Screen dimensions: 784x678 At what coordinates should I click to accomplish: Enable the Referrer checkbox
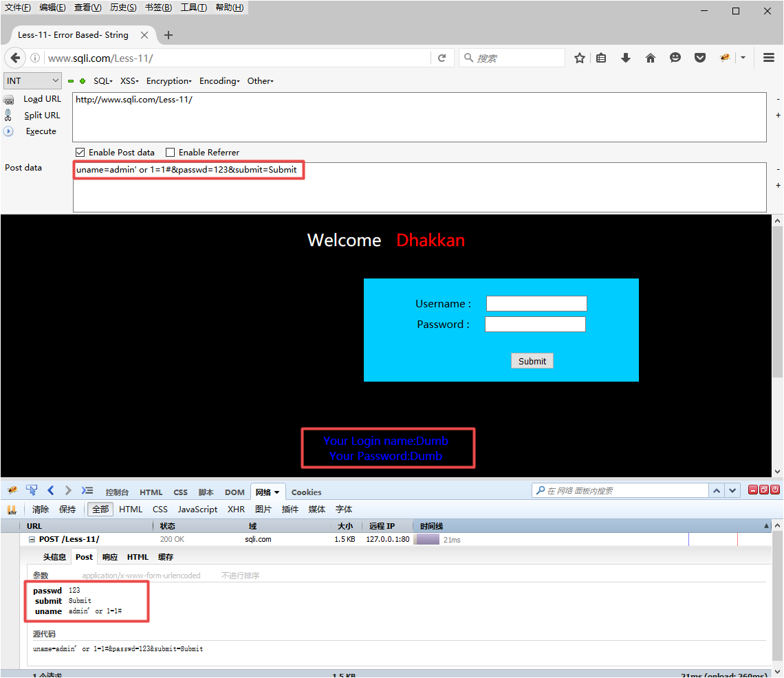click(170, 152)
